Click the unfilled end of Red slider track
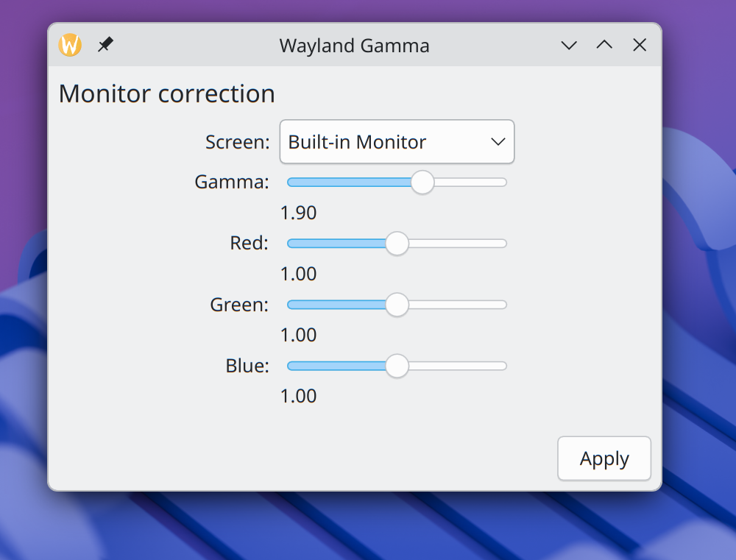The height and width of the screenshot is (560, 736). point(458,243)
